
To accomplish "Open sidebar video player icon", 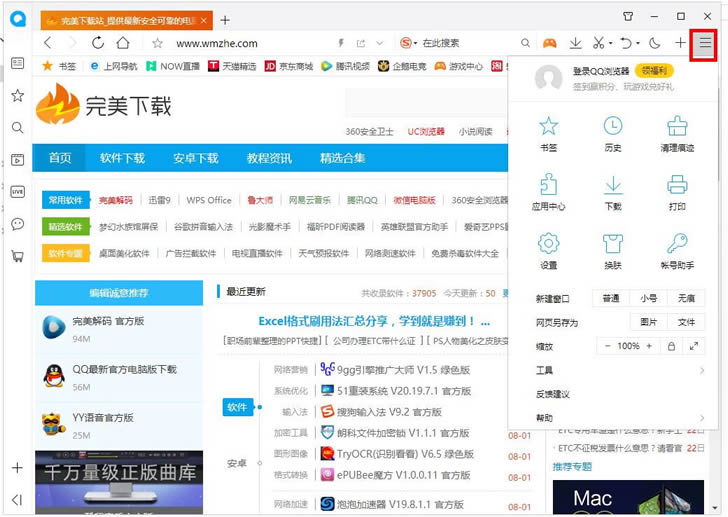I will (x=18, y=160).
